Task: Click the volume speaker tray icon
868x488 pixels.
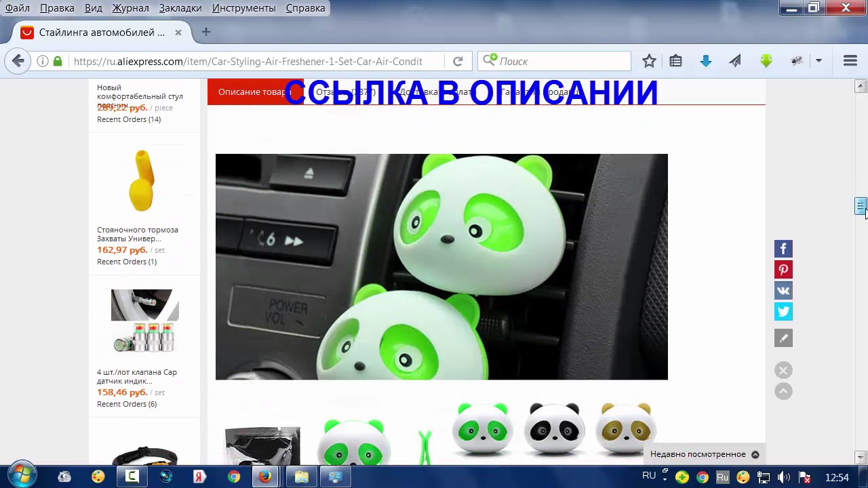Action: pyautogui.click(x=784, y=477)
